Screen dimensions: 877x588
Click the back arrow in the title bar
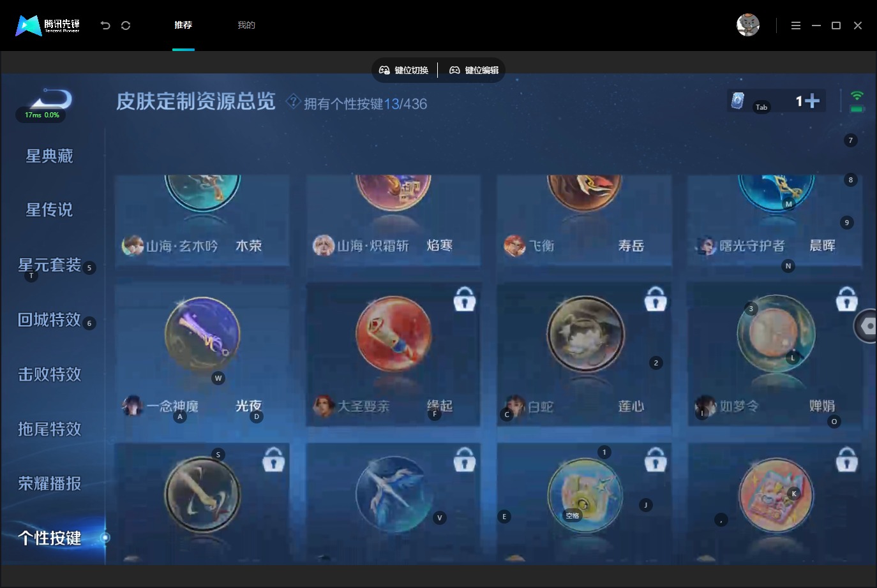[x=105, y=26]
